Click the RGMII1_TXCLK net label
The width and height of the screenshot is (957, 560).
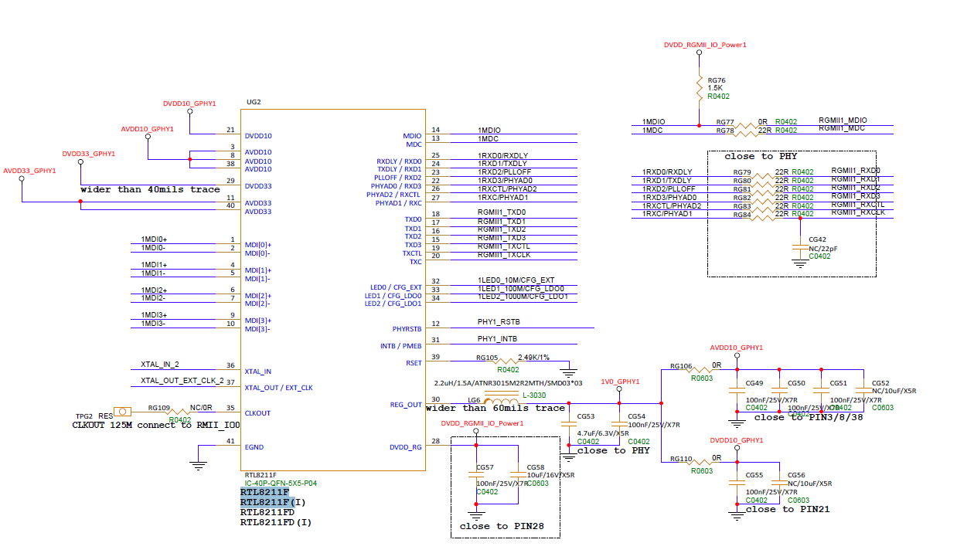pyautogui.click(x=504, y=255)
